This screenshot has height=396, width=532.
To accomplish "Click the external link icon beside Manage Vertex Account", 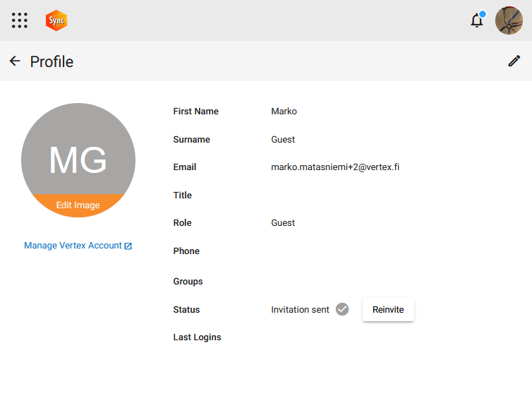I will pos(128,246).
